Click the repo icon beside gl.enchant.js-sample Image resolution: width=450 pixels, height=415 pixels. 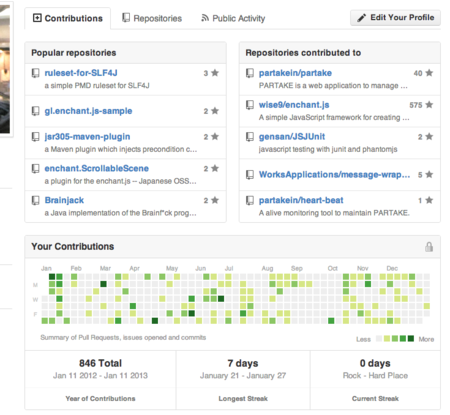pyautogui.click(x=35, y=111)
